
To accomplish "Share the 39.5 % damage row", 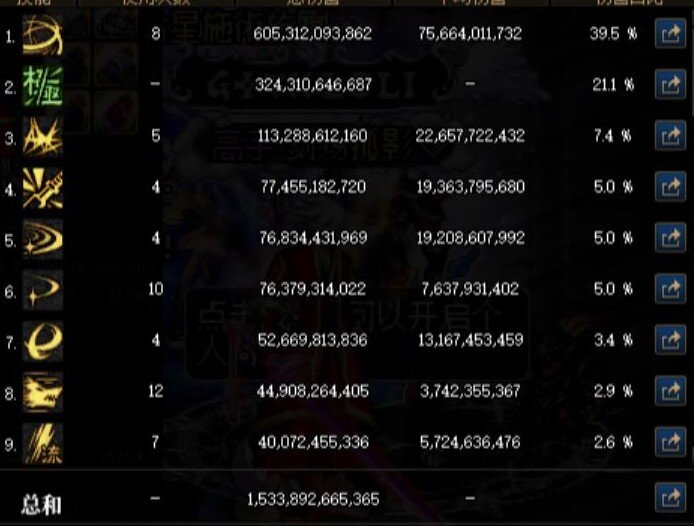I will click(668, 35).
